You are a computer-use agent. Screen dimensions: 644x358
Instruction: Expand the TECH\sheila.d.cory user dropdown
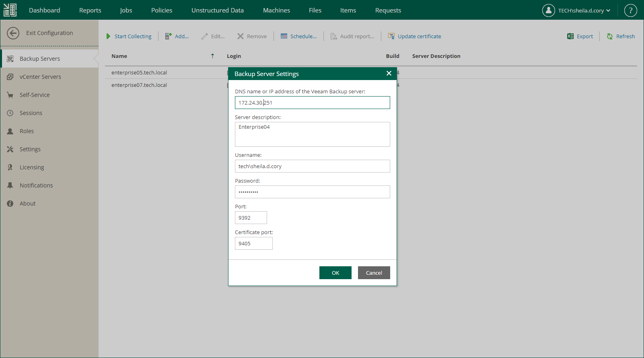click(x=608, y=10)
